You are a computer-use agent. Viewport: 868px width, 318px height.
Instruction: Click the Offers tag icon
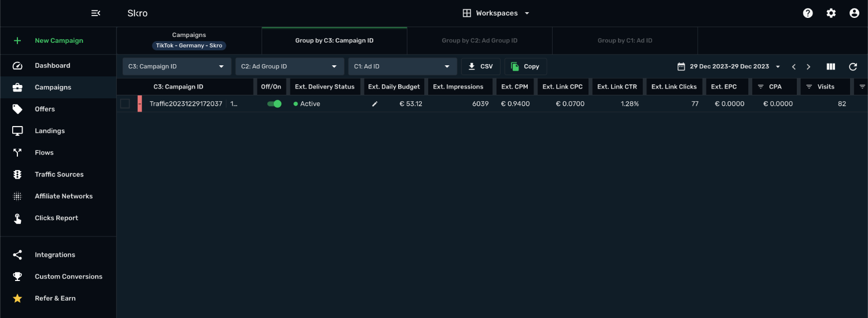(x=17, y=109)
